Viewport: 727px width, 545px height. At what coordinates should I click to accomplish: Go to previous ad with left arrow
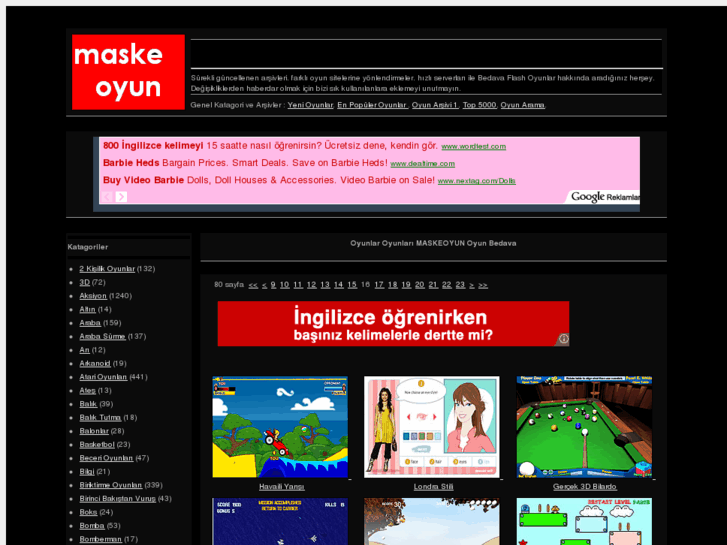(107, 197)
